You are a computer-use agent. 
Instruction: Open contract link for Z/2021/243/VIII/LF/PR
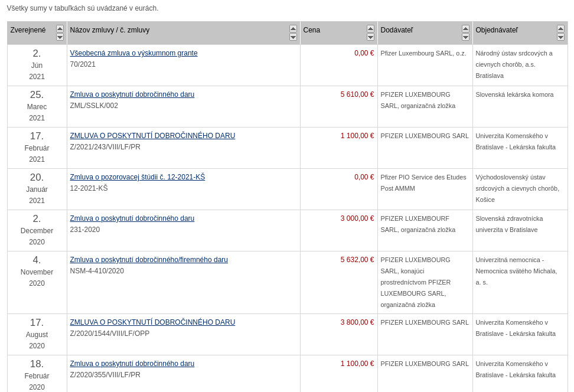pyautogui.click(x=152, y=136)
